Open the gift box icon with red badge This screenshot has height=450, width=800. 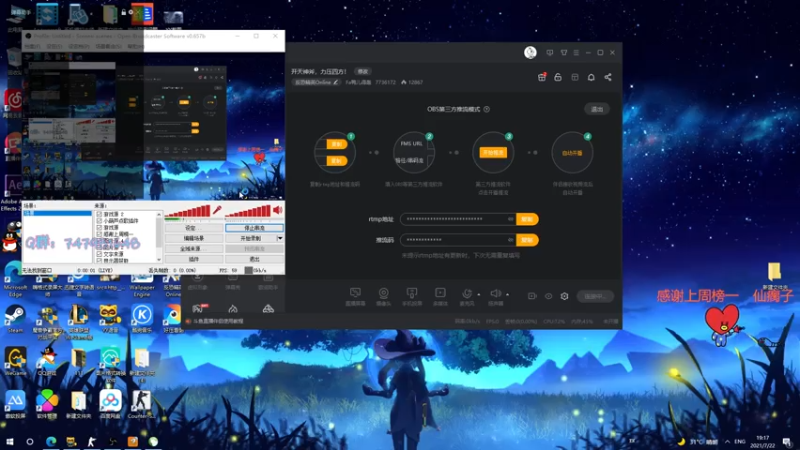(x=542, y=77)
